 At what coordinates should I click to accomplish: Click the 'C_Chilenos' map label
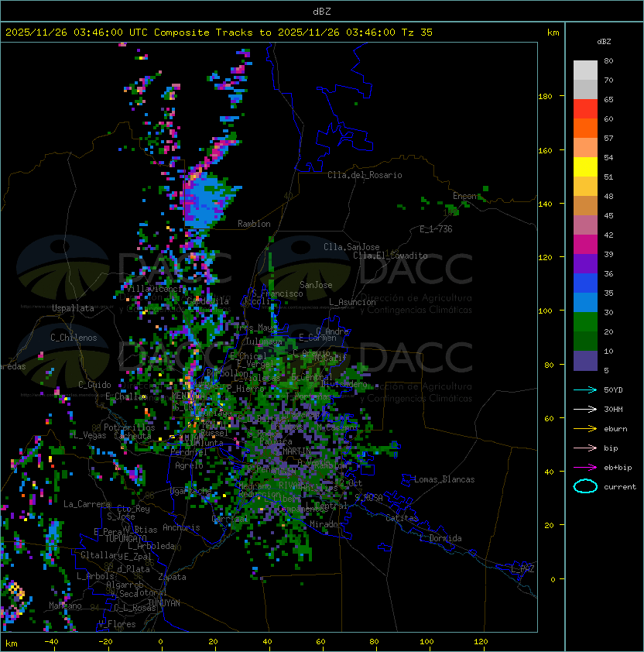coord(74,338)
